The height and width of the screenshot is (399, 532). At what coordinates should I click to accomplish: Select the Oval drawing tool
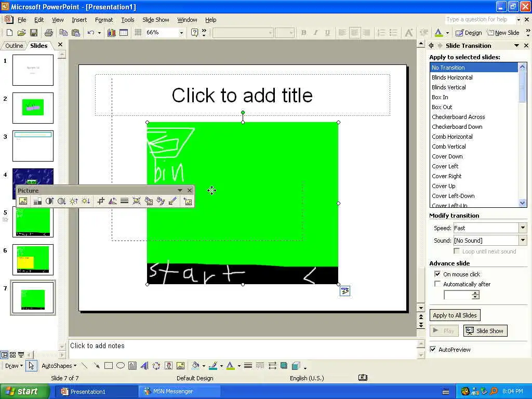coord(121,366)
